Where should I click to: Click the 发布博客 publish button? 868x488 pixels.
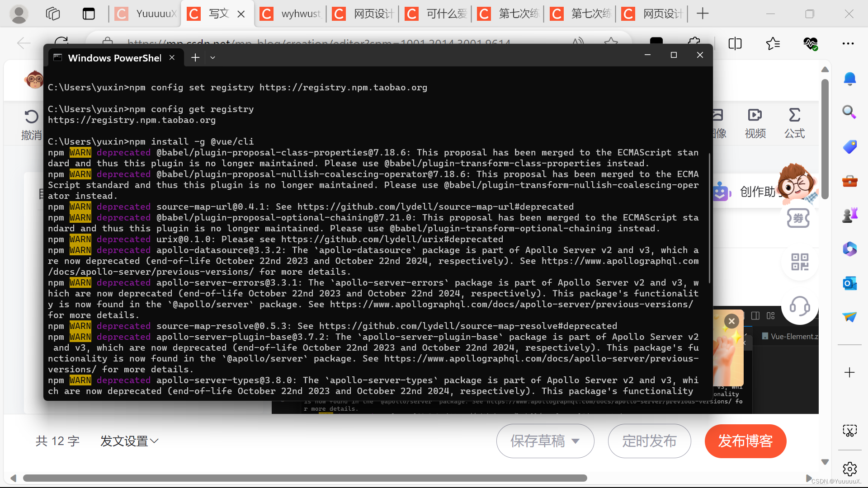(x=745, y=441)
